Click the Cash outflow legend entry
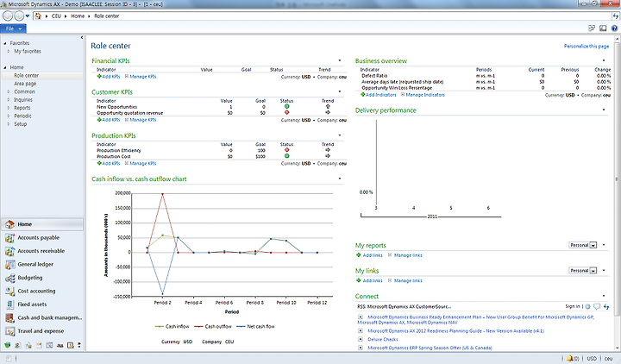The width and height of the screenshot is (621, 364). click(x=213, y=327)
